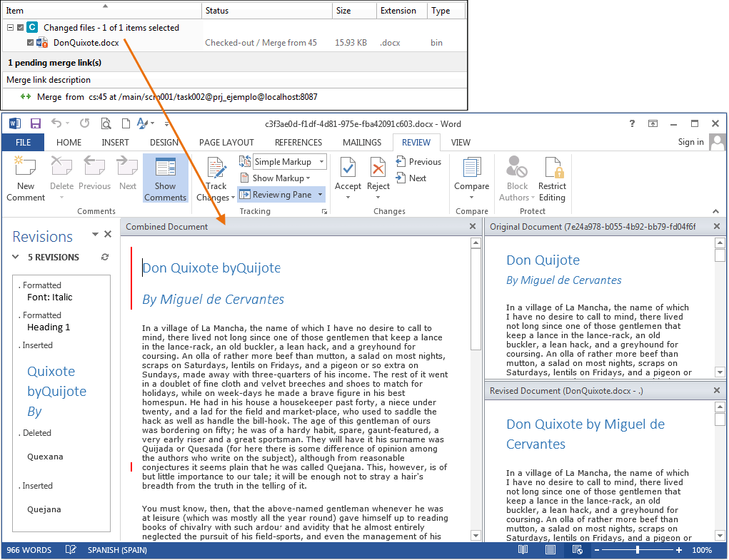This screenshot has height=560, width=729.
Task: Refresh the revision count icon
Action: pyautogui.click(x=105, y=257)
